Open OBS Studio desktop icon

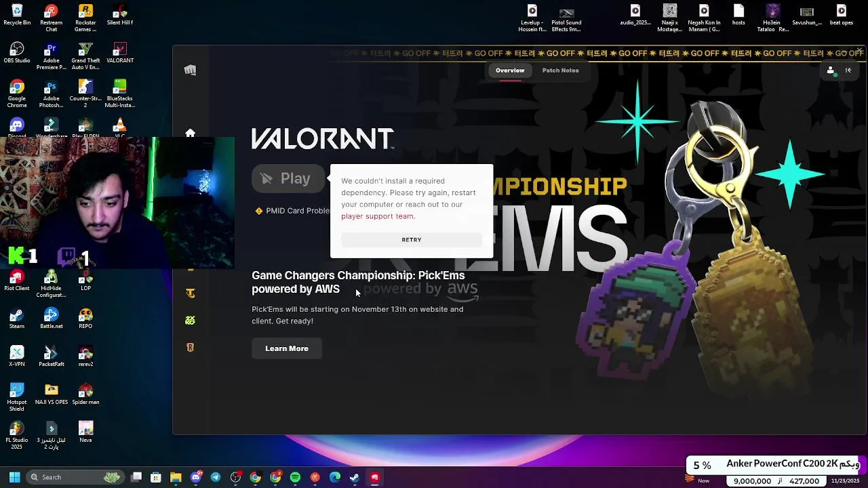pyautogui.click(x=17, y=53)
